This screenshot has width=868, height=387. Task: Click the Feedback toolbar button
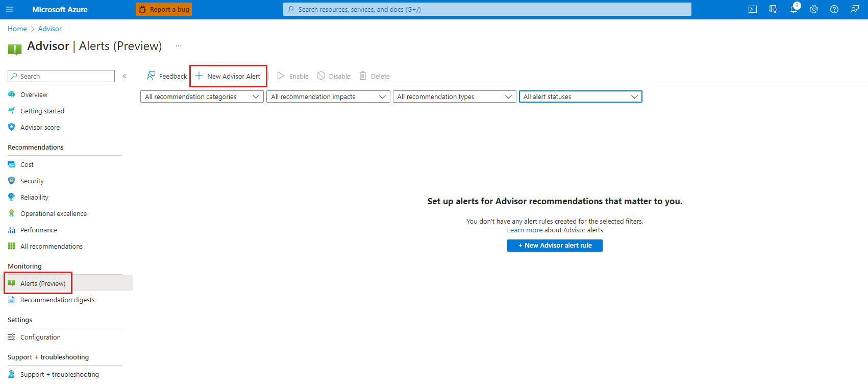pyautogui.click(x=167, y=76)
